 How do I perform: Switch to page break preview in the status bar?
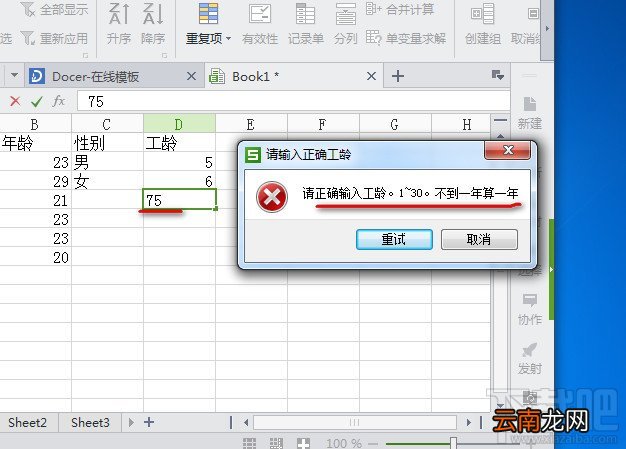click(x=276, y=443)
